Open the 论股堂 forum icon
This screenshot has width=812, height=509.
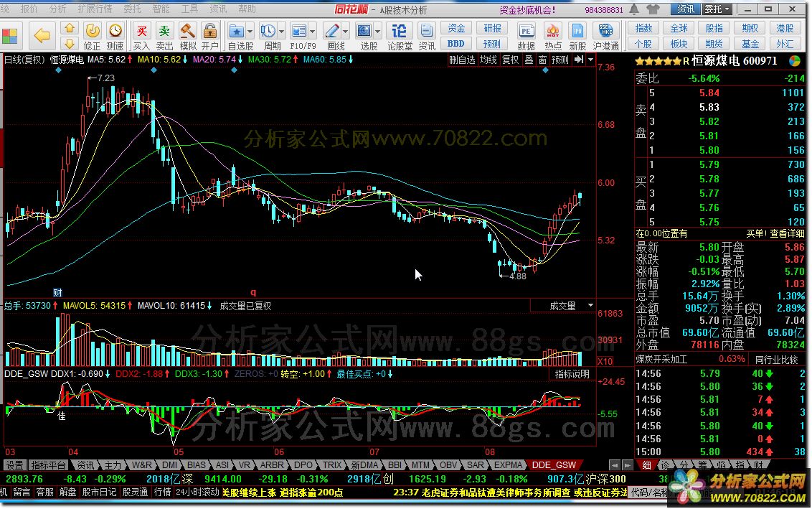(x=400, y=36)
